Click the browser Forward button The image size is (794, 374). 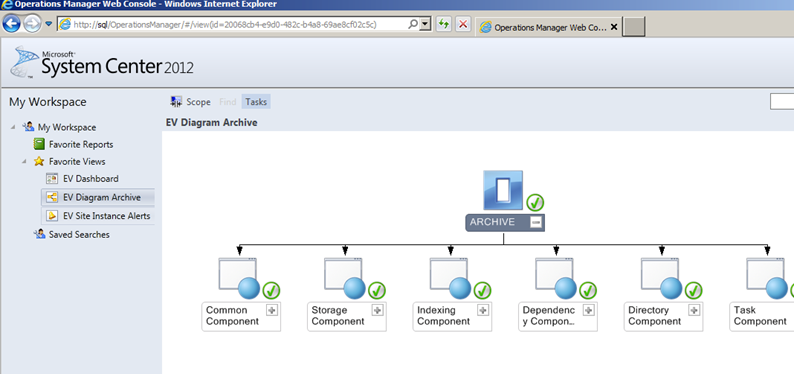tap(32, 24)
